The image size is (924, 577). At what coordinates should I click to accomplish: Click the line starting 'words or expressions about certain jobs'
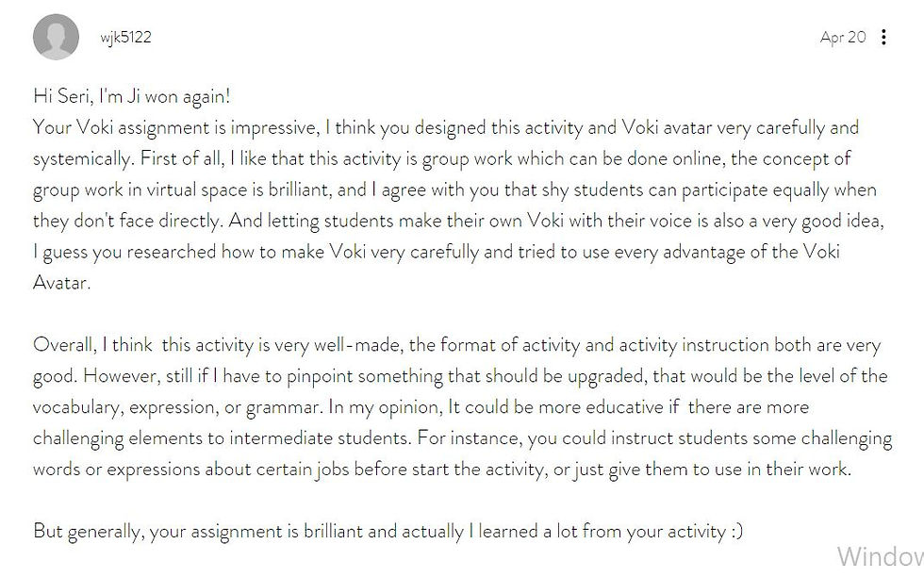441,469
